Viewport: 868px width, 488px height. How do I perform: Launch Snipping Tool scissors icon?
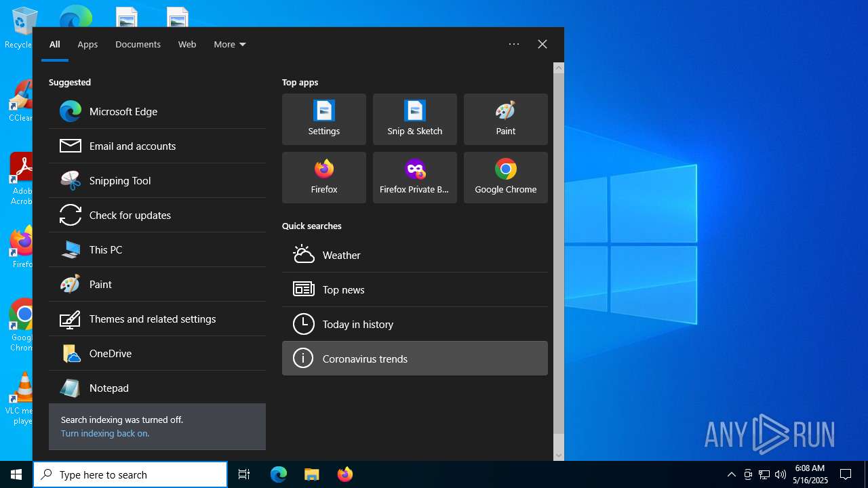[x=71, y=180]
